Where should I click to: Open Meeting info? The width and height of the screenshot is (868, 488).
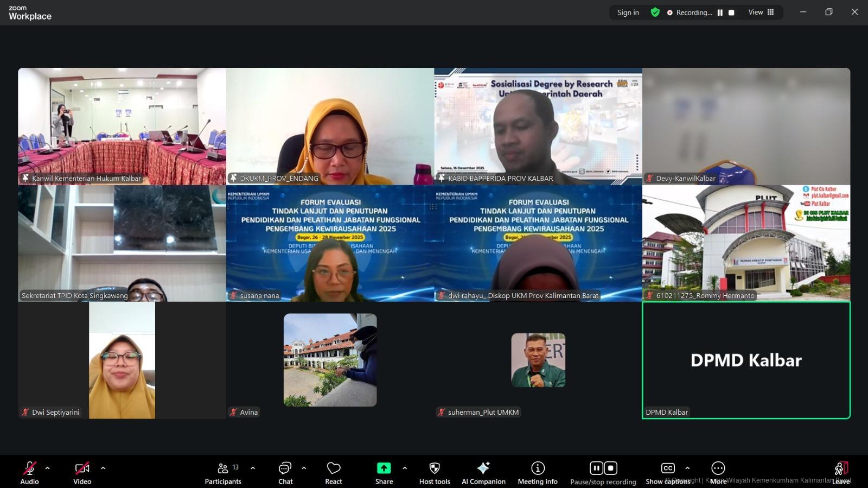point(538,472)
